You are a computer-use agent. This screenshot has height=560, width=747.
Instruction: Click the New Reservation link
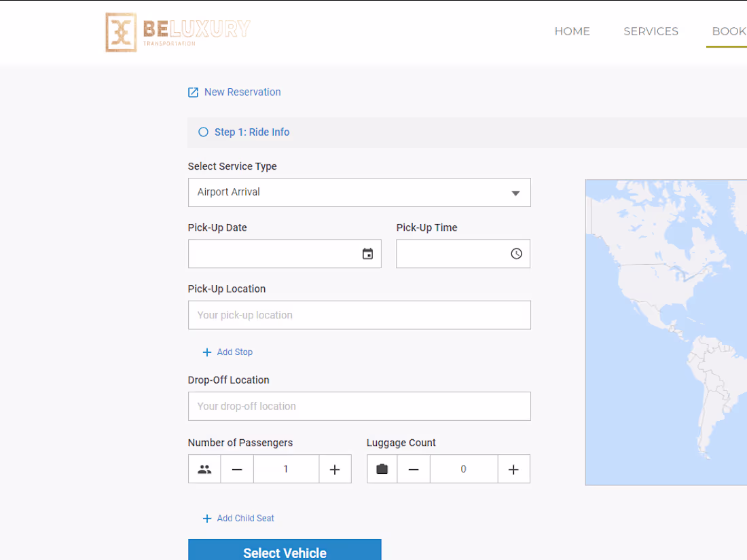242,92
